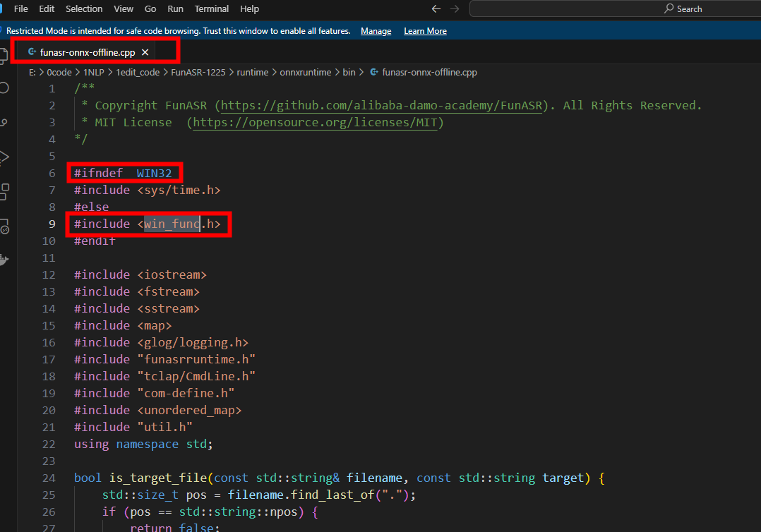
Task: Open the Edit menu
Action: [x=47, y=8]
